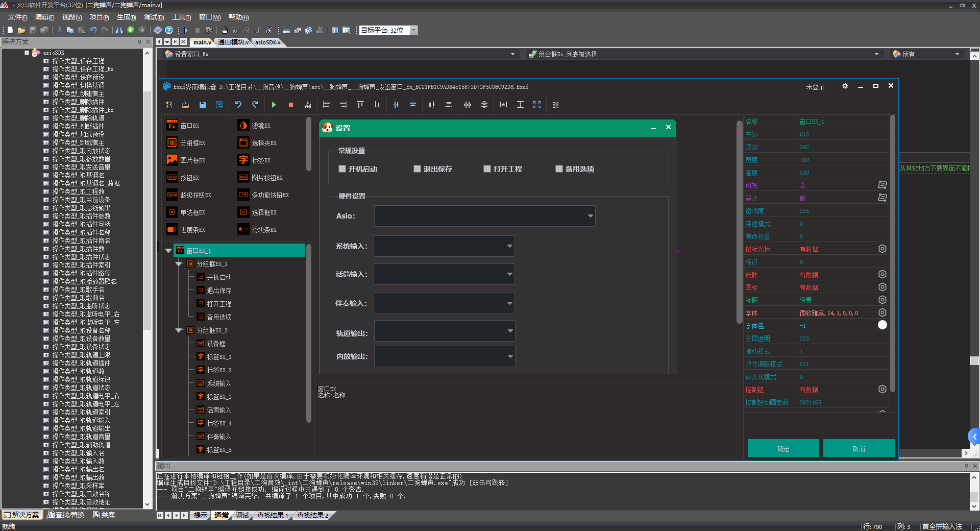Click the 未登录 login link
The height and width of the screenshot is (531, 980).
point(815,87)
